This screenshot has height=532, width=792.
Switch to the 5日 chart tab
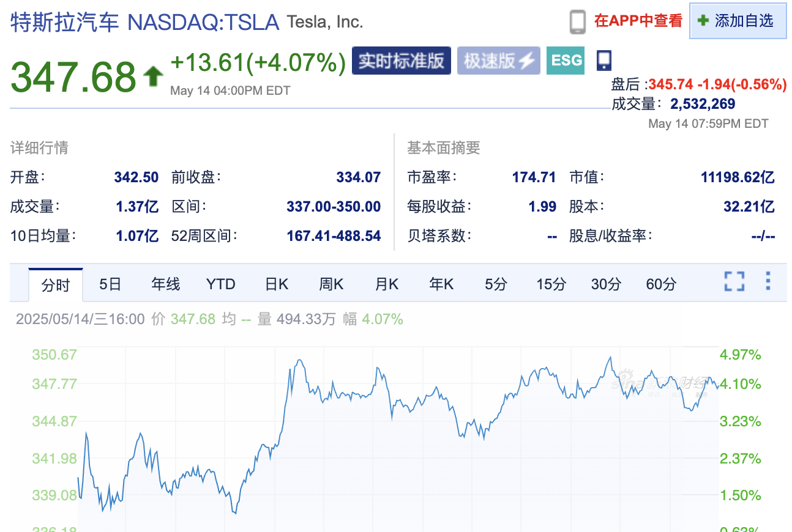coord(110,284)
